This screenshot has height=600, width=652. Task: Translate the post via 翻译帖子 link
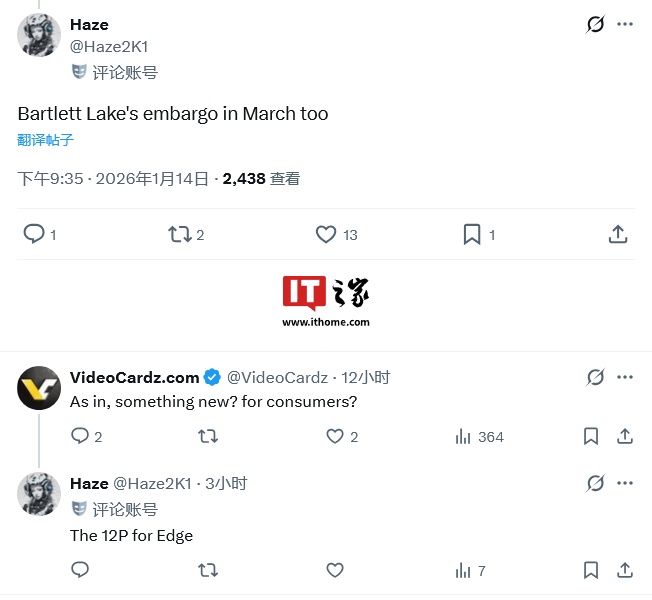coord(45,140)
